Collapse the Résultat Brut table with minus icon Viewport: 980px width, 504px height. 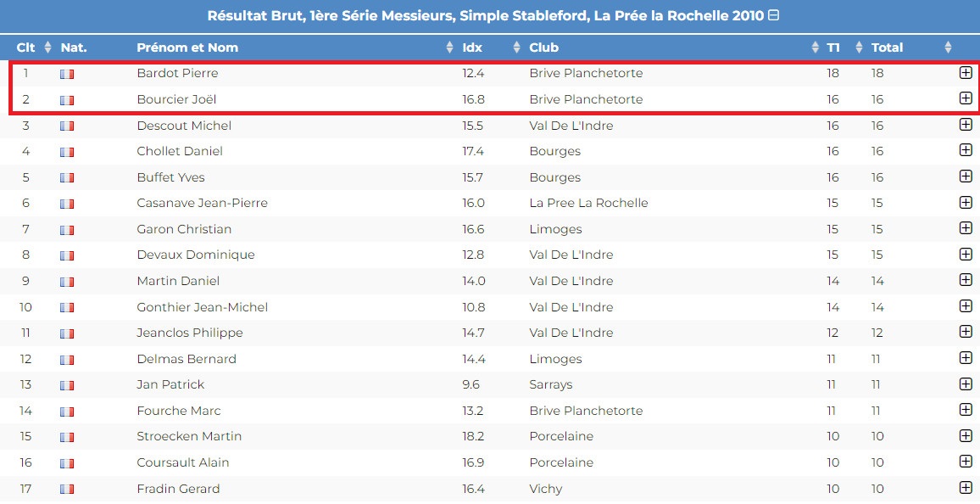[x=773, y=15]
